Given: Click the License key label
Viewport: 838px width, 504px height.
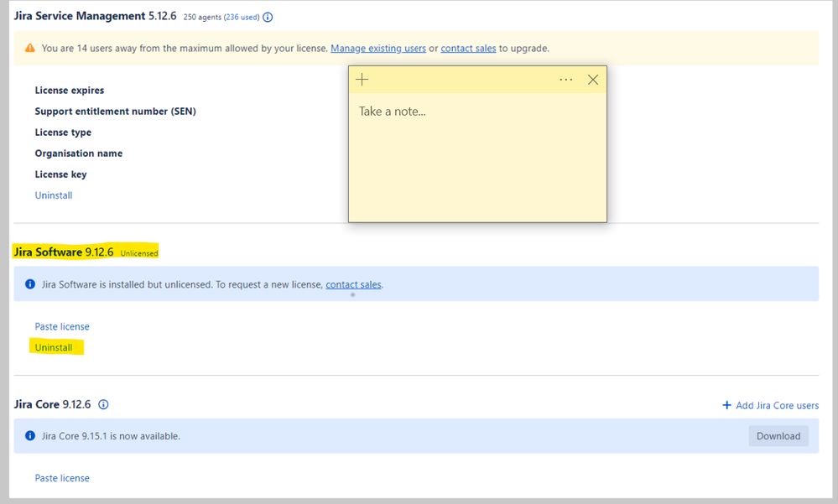Looking at the screenshot, I should (x=60, y=174).
